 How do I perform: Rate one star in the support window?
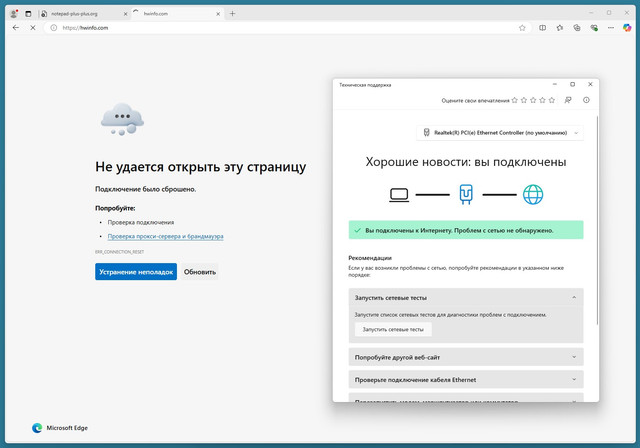[x=514, y=100]
